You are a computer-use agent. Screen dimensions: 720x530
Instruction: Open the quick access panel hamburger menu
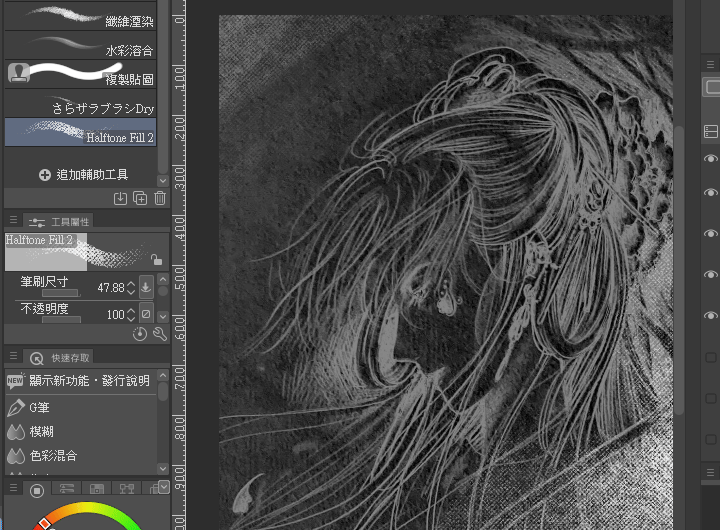(x=13, y=356)
